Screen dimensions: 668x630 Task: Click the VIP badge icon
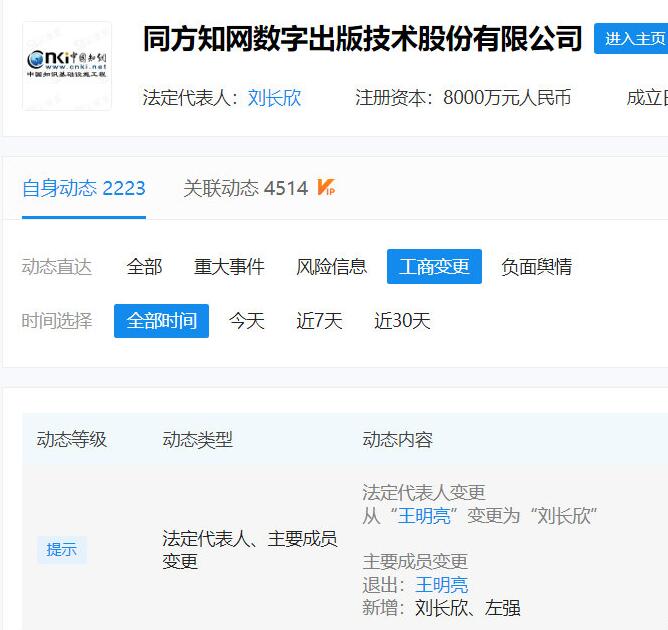326,187
